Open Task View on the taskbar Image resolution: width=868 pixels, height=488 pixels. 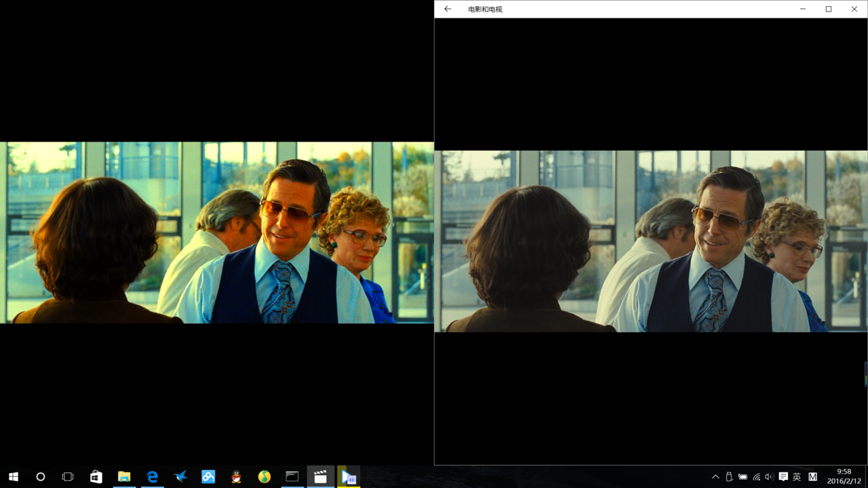(68, 476)
